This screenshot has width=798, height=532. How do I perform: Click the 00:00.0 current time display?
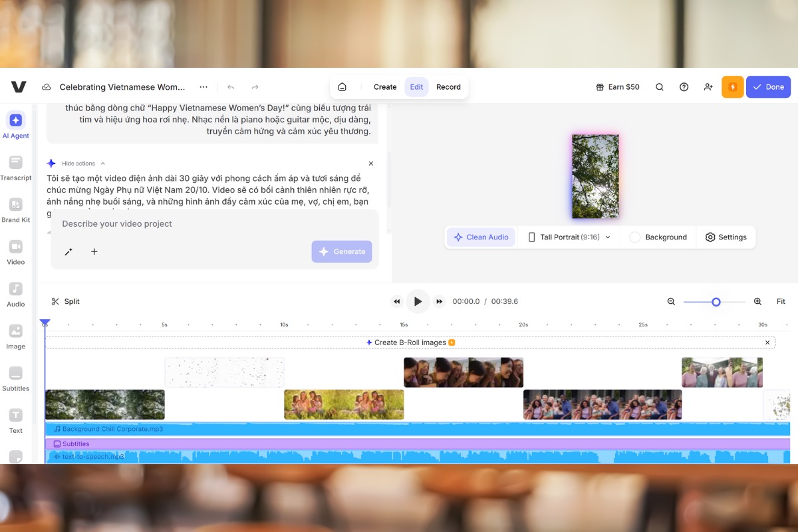click(x=465, y=302)
